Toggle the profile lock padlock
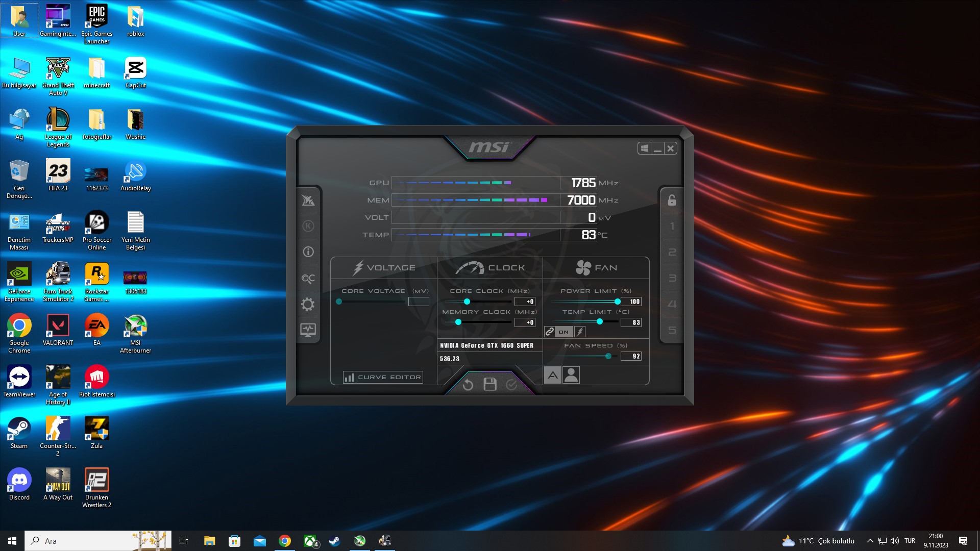The width and height of the screenshot is (980, 551). click(672, 201)
